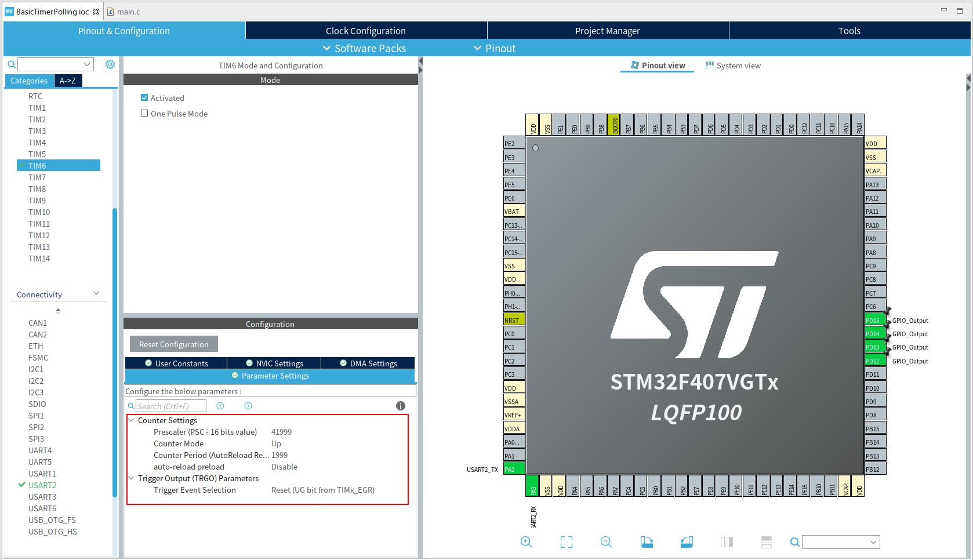Select the PD15 green pin on chip
The height and width of the screenshot is (560, 973).
[x=875, y=321]
